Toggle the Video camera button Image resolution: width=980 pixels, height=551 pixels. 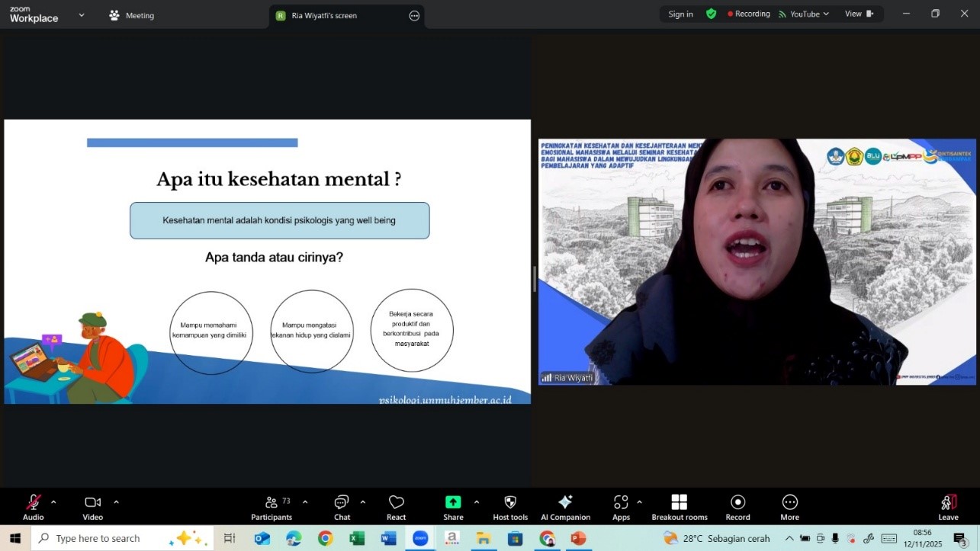pos(92,503)
